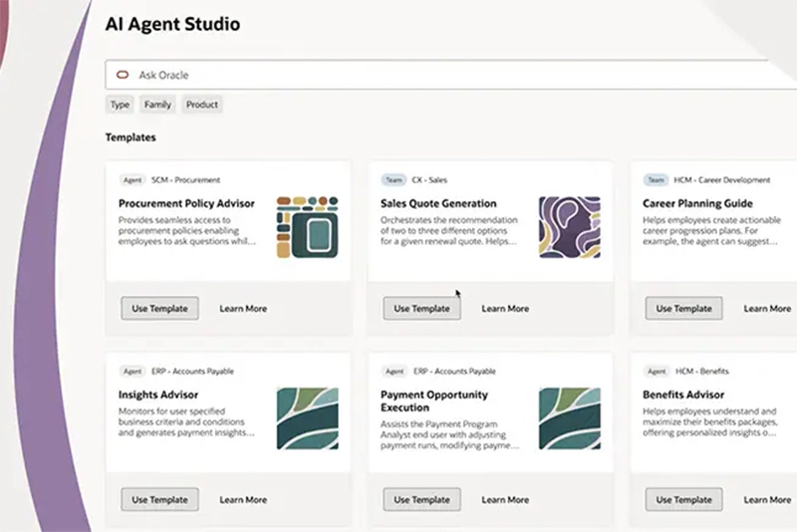Use Template for Career Planning Guide

[683, 309]
